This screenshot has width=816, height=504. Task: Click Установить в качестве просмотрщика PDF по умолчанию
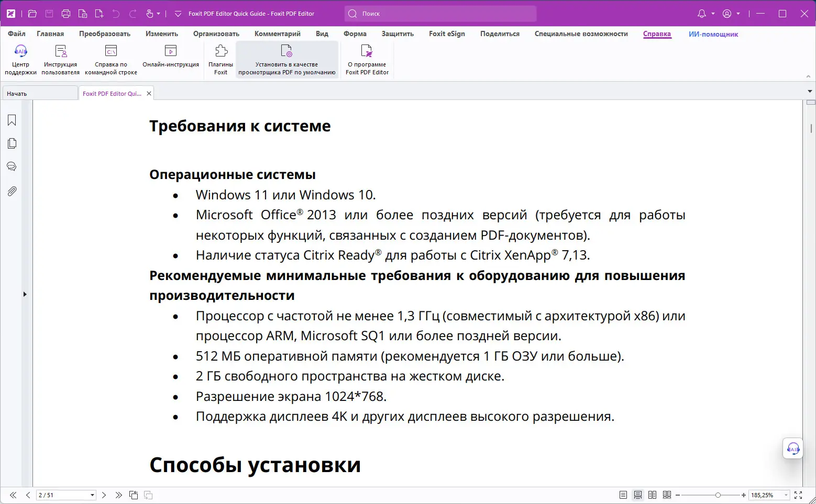(286, 59)
